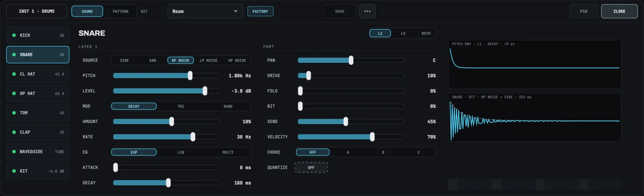Open the Room kit preset dropdown

click(205, 11)
